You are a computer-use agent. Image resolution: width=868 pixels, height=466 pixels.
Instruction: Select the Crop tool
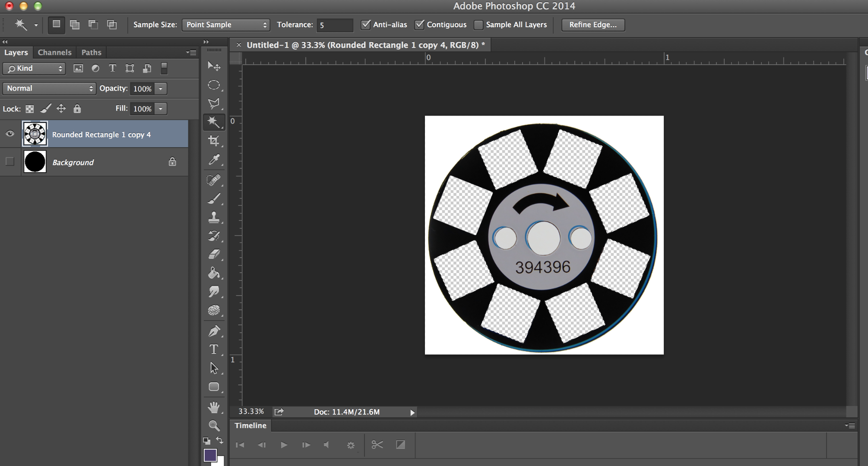coord(214,141)
